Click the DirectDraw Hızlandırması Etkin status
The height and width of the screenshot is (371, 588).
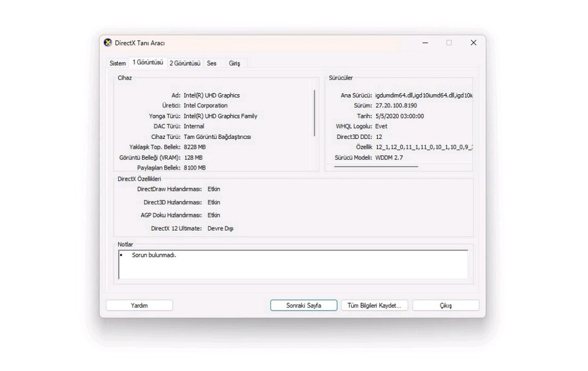(214, 189)
